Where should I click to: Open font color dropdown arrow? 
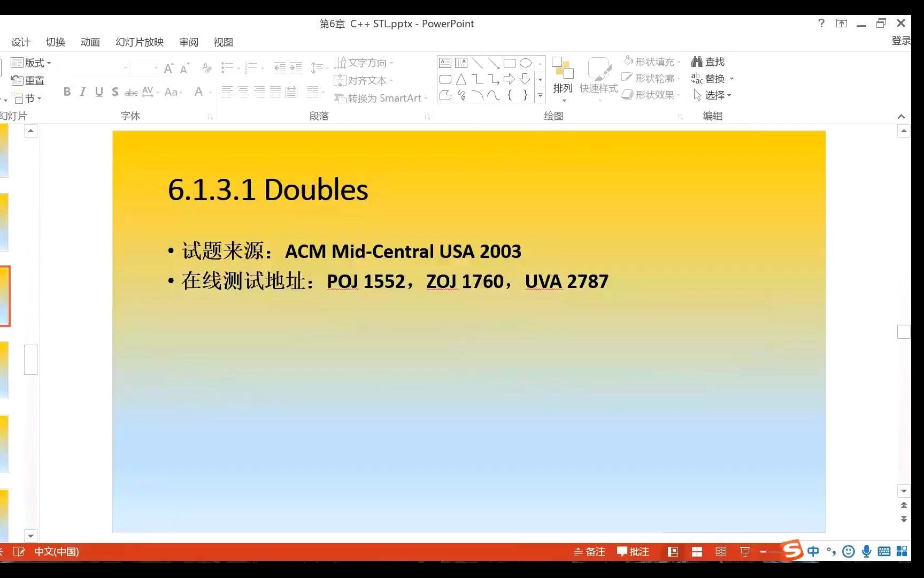click(x=210, y=93)
